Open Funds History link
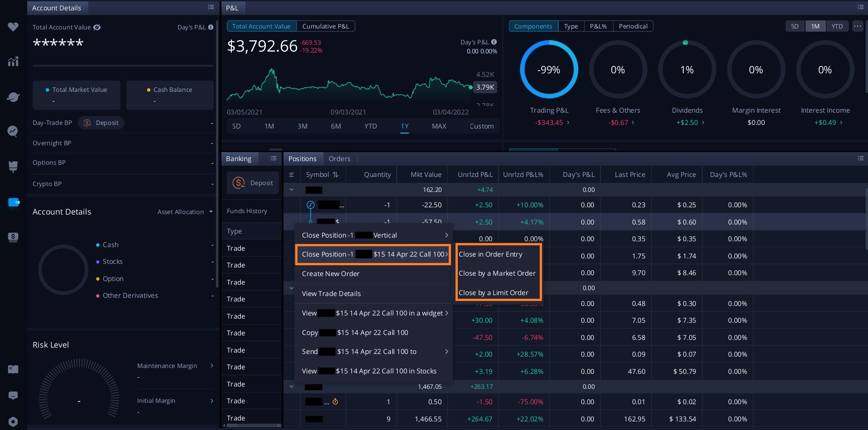The width and height of the screenshot is (868, 430). pyautogui.click(x=247, y=211)
